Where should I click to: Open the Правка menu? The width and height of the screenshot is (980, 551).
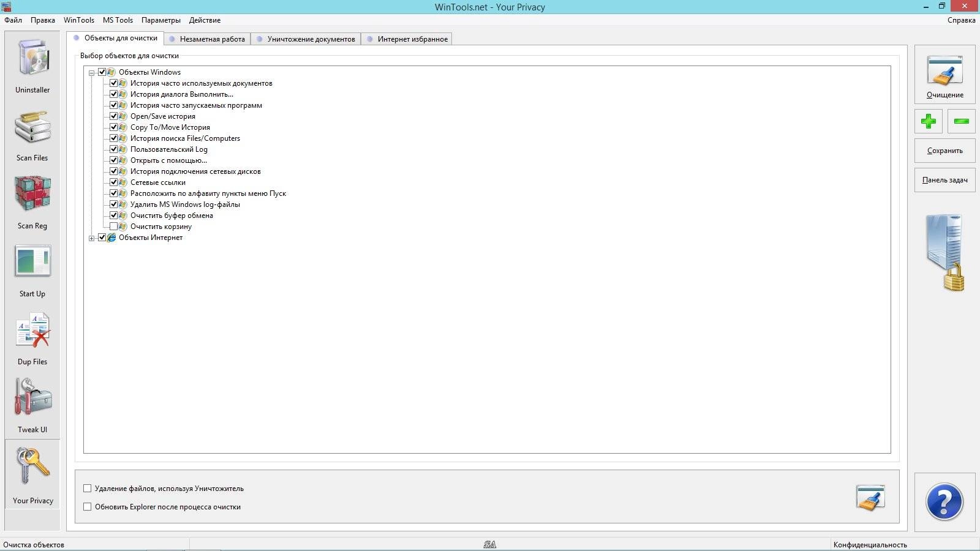[x=43, y=20]
